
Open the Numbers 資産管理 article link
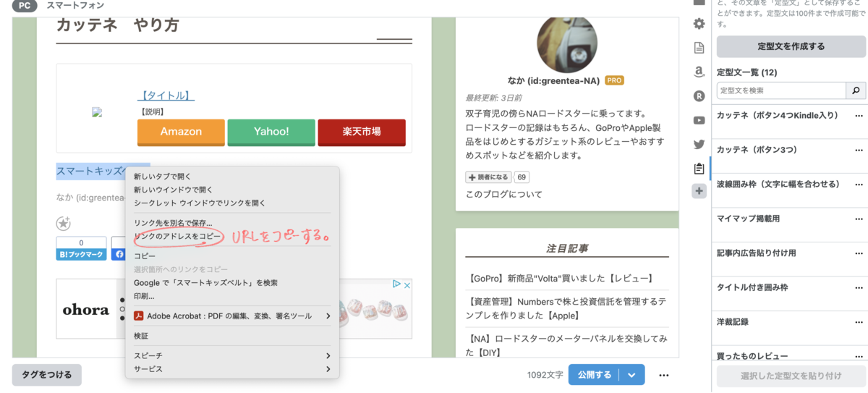566,309
